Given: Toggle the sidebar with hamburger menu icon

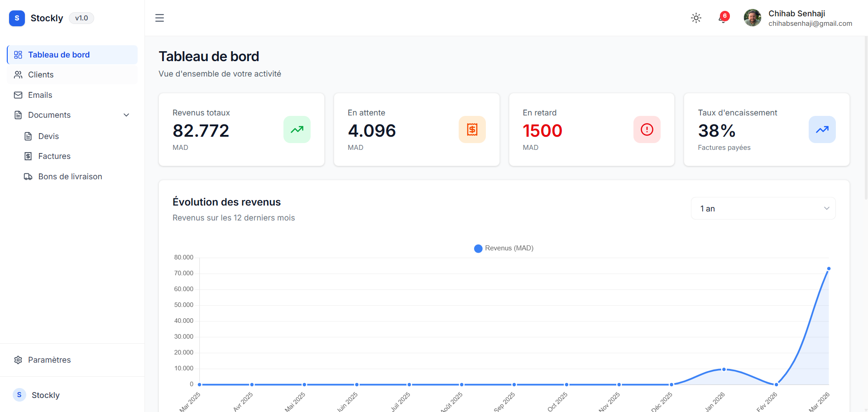Looking at the screenshot, I should coord(159,18).
